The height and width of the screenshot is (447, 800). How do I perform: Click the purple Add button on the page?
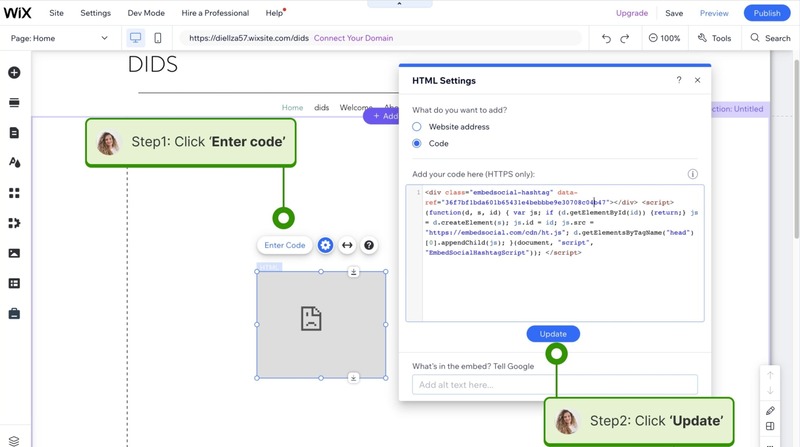382,116
